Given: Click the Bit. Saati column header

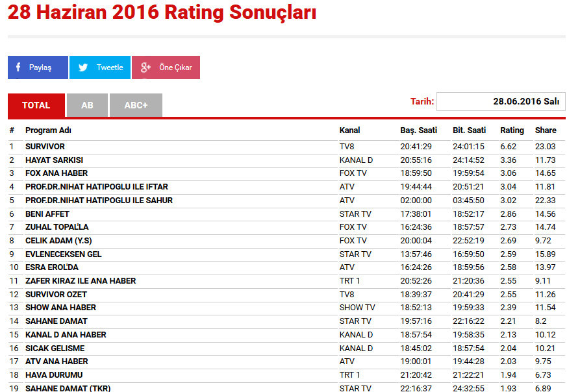Looking at the screenshot, I should 469,130.
